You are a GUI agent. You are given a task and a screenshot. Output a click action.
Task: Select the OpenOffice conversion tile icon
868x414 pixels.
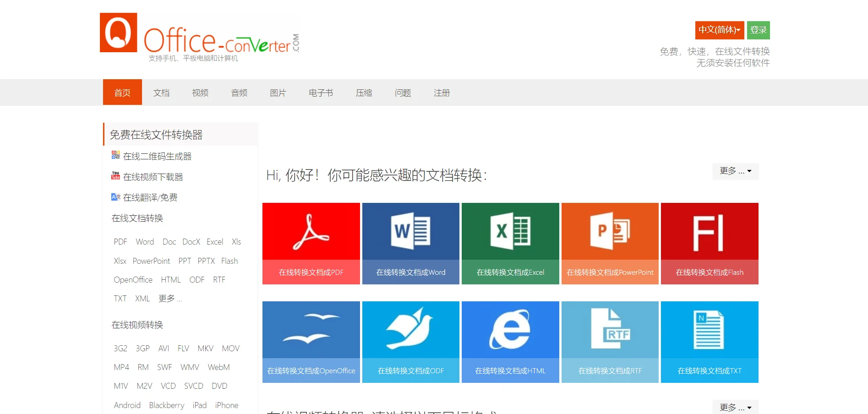pos(311,328)
